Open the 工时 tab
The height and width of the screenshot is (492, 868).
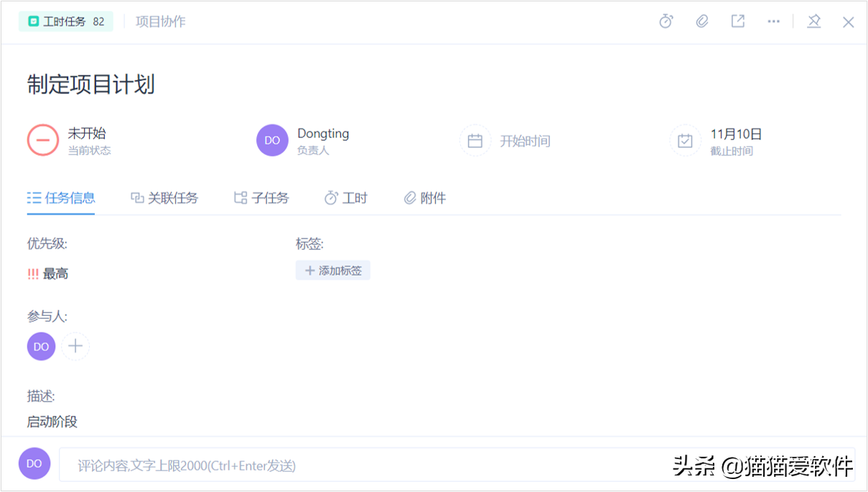[x=345, y=198]
